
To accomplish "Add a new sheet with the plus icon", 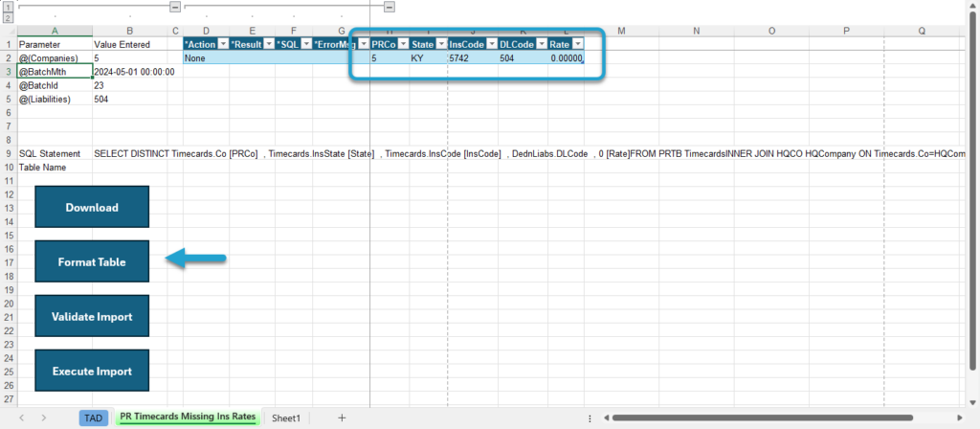I will [x=342, y=418].
